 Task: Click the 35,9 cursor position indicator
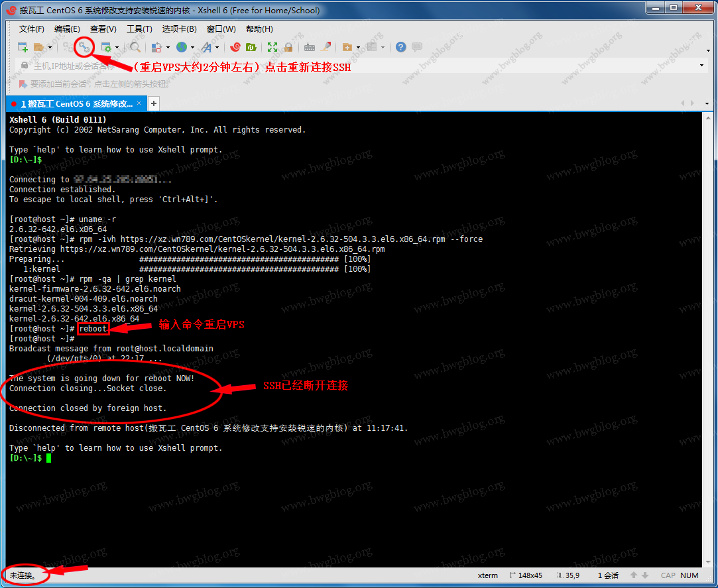click(568, 575)
